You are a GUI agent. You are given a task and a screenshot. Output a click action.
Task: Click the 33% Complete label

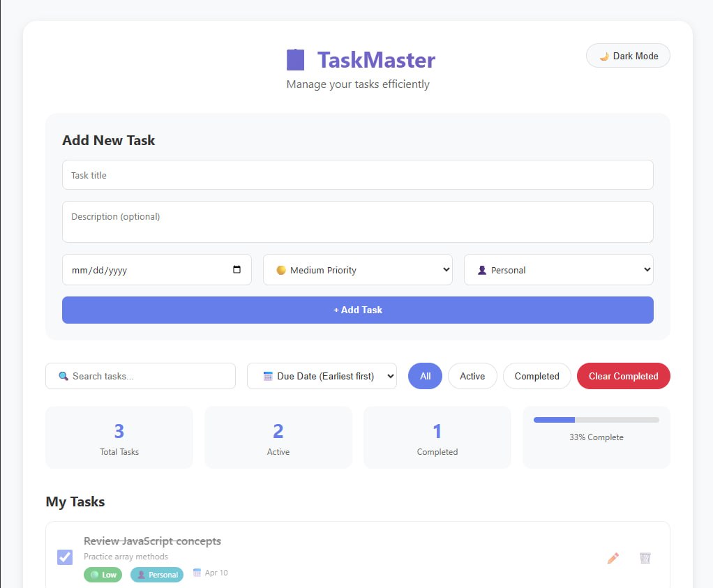point(596,437)
